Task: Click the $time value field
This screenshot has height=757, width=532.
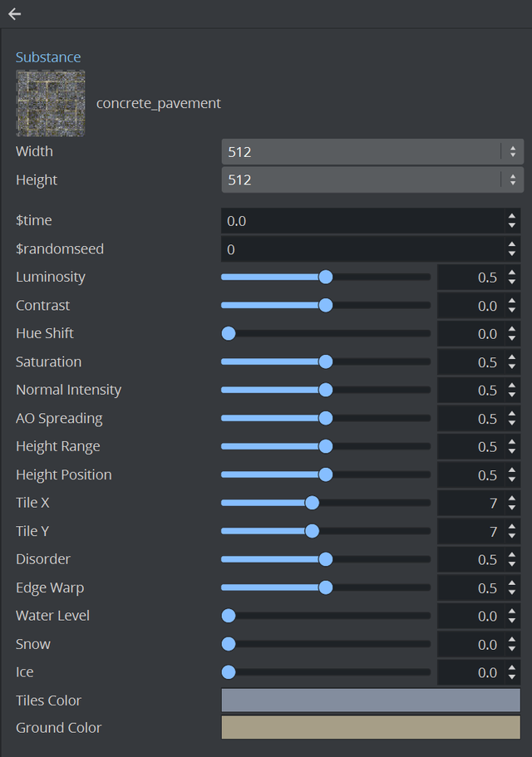Action: click(363, 221)
